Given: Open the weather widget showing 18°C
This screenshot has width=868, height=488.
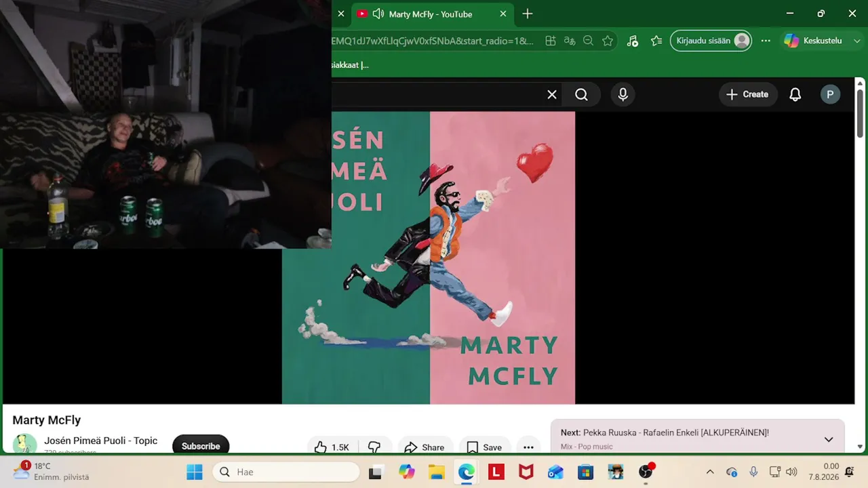Looking at the screenshot, I should pyautogui.click(x=51, y=471).
